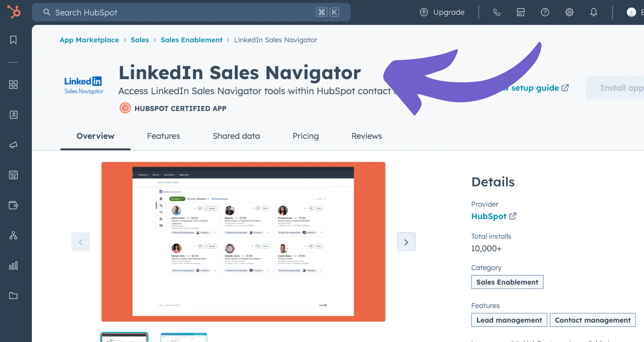The height and width of the screenshot is (342, 644).
Task: Click the 10,000+ total installs value
Action: 486,248
